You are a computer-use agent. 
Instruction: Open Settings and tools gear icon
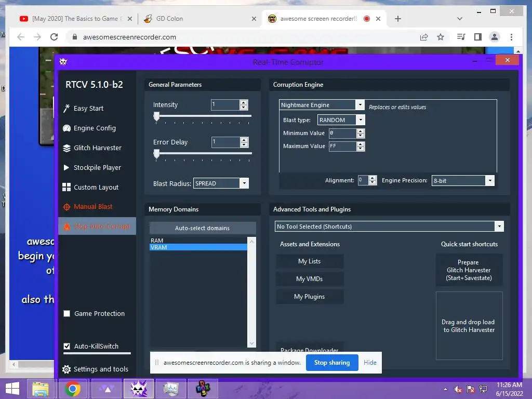66,369
